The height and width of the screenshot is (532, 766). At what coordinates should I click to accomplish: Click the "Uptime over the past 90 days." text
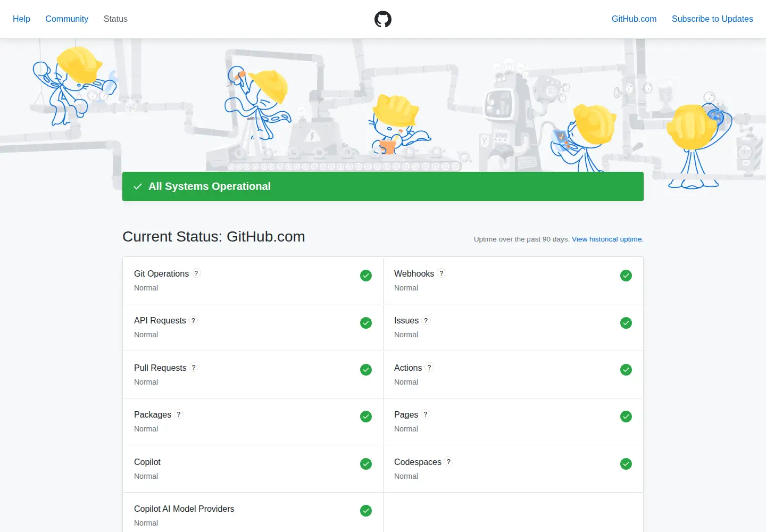522,239
